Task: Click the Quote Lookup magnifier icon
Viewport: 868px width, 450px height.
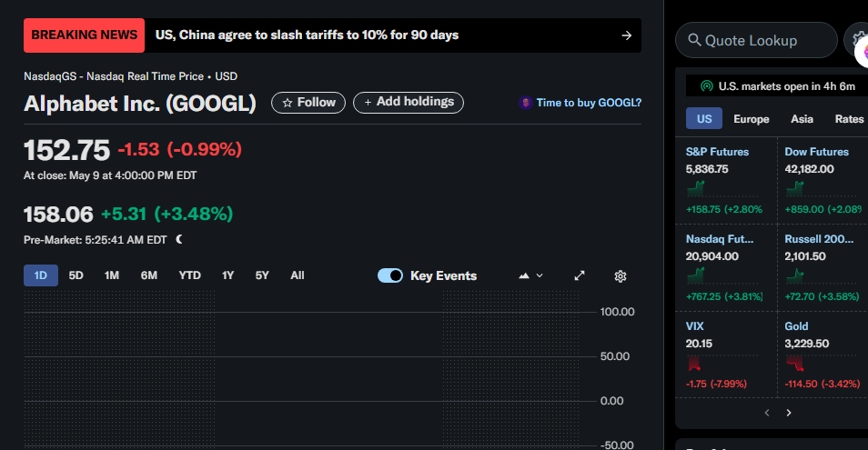Action: pyautogui.click(x=694, y=40)
